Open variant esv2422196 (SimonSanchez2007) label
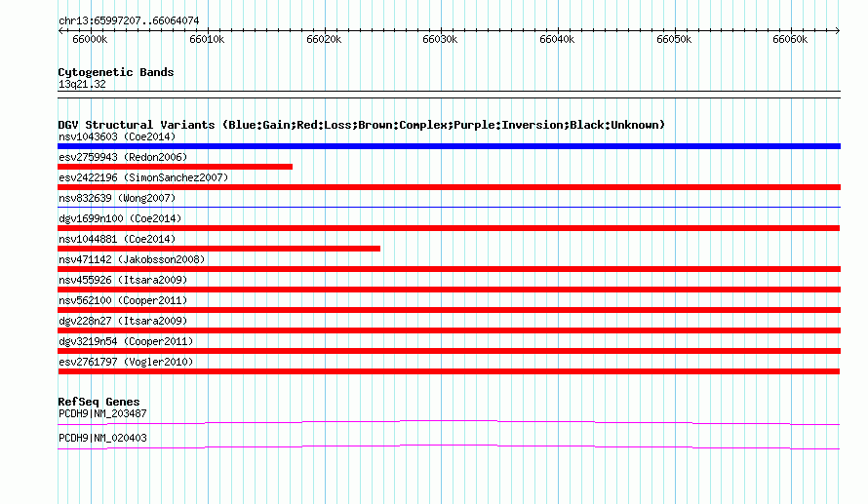The image size is (868, 504). click(x=143, y=177)
